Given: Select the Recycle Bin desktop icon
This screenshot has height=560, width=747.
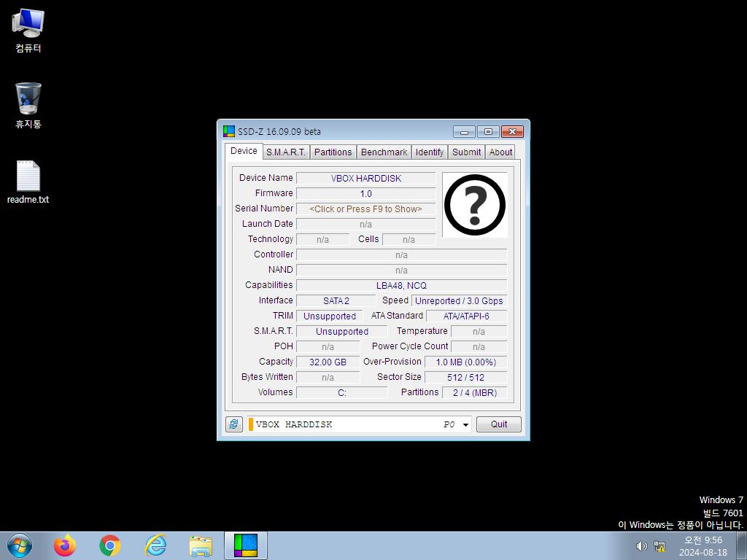Looking at the screenshot, I should [28, 106].
